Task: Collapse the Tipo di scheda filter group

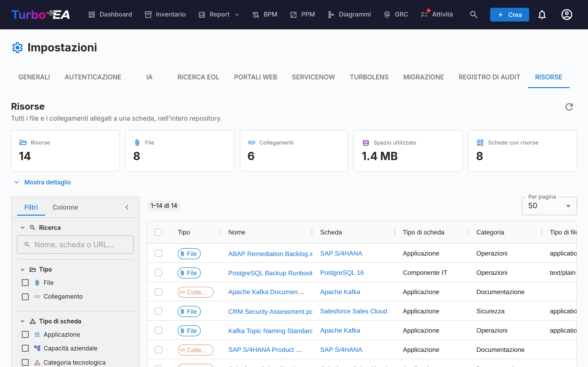Action: click(23, 321)
